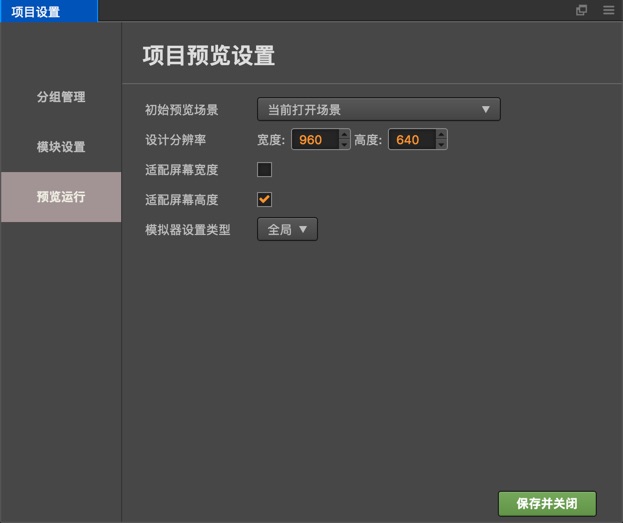Click the pop-out window icon in title bar
This screenshot has width=623, height=523.
click(x=582, y=11)
